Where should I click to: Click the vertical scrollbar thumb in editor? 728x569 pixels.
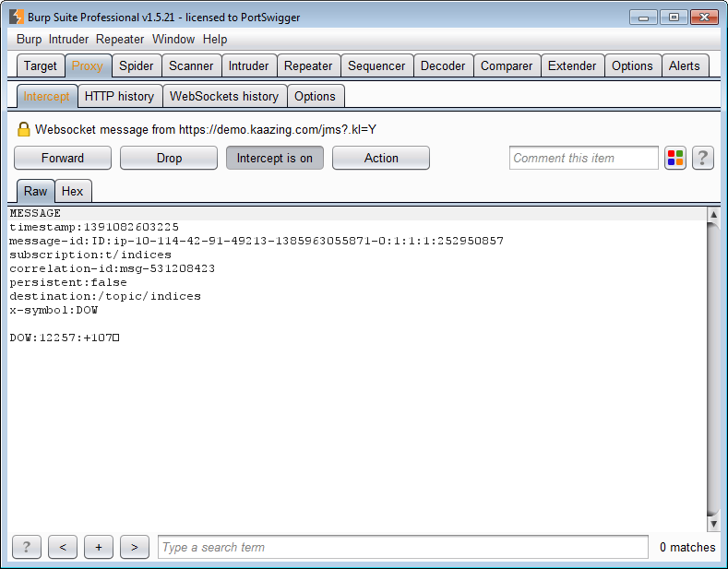(713, 369)
